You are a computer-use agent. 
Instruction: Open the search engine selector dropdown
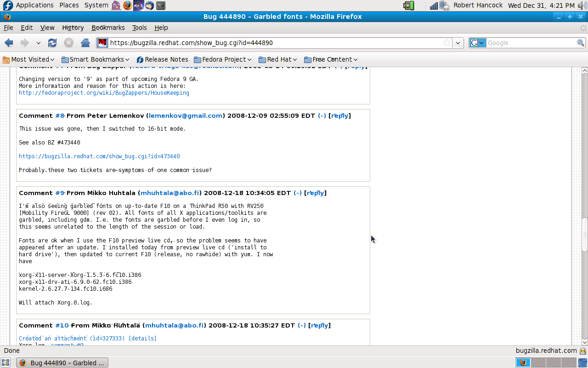click(478, 43)
